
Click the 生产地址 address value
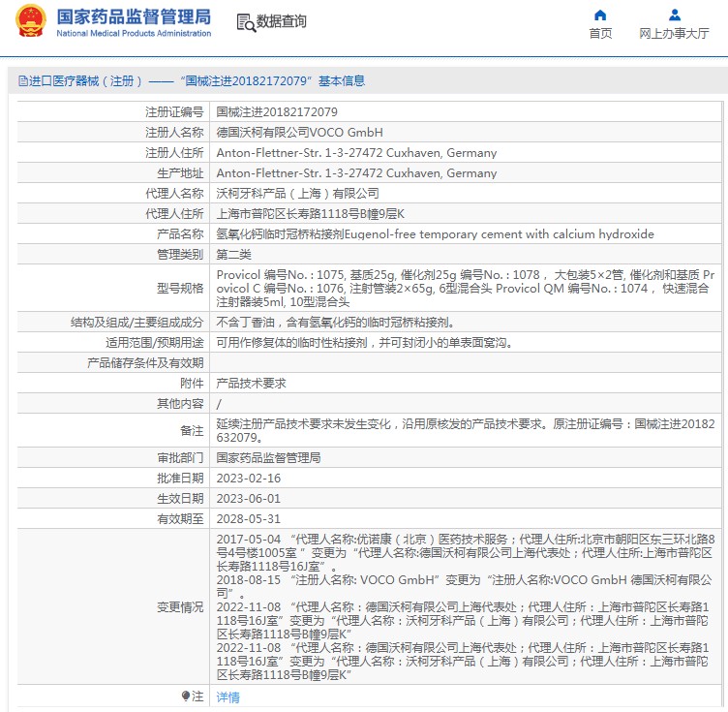click(356, 173)
